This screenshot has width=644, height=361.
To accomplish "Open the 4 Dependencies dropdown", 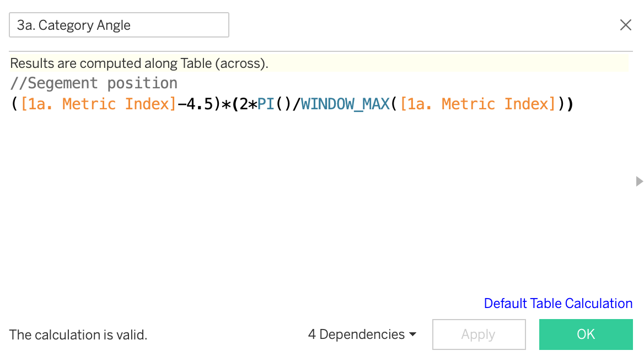I will [362, 335].
